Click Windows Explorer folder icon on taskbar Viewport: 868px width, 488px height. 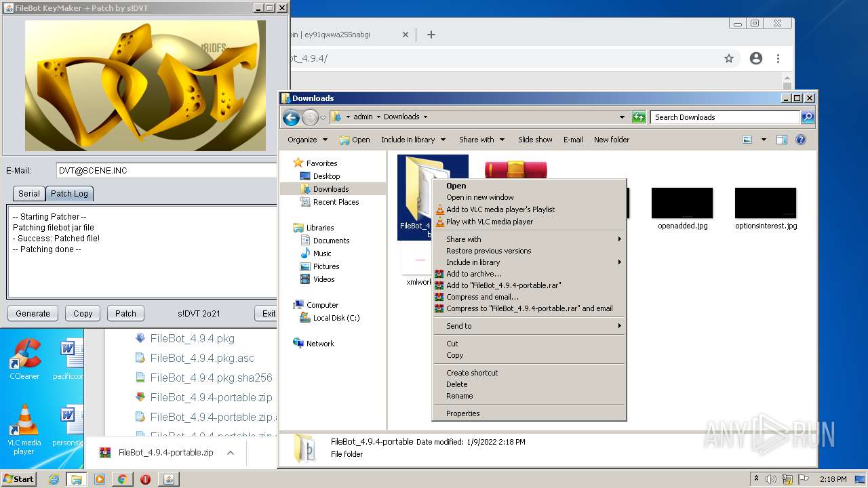coord(77,479)
